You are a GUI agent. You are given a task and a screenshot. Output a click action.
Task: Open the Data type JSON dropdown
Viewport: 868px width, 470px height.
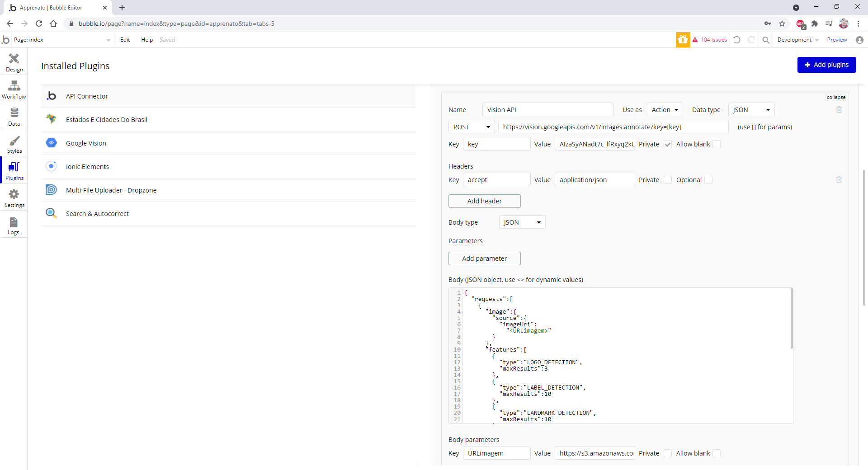point(751,110)
